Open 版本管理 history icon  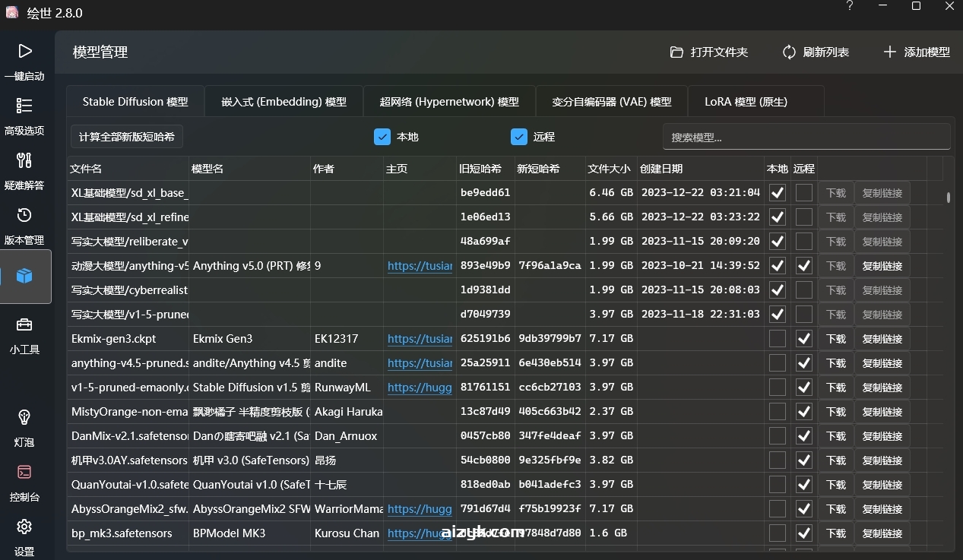24,216
